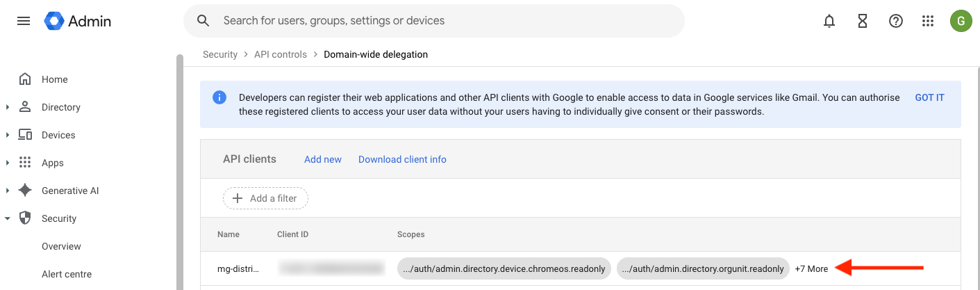This screenshot has width=980, height=290.
Task: Open the notifications bell
Action: coord(829,21)
